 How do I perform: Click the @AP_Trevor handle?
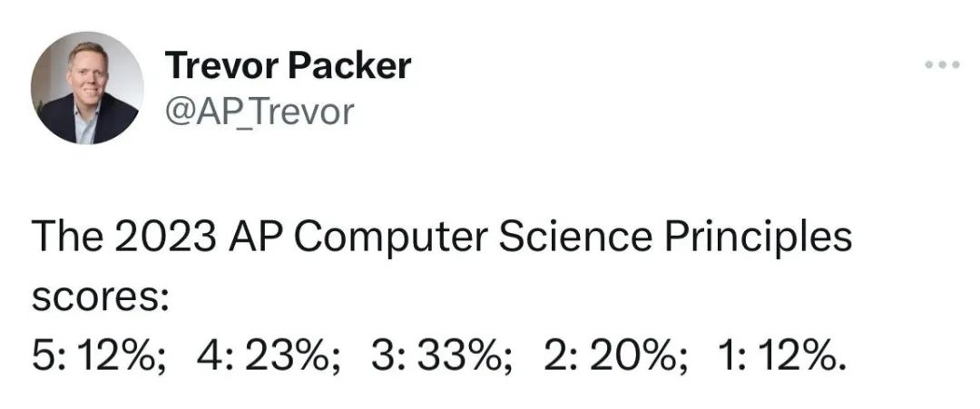[x=260, y=112]
